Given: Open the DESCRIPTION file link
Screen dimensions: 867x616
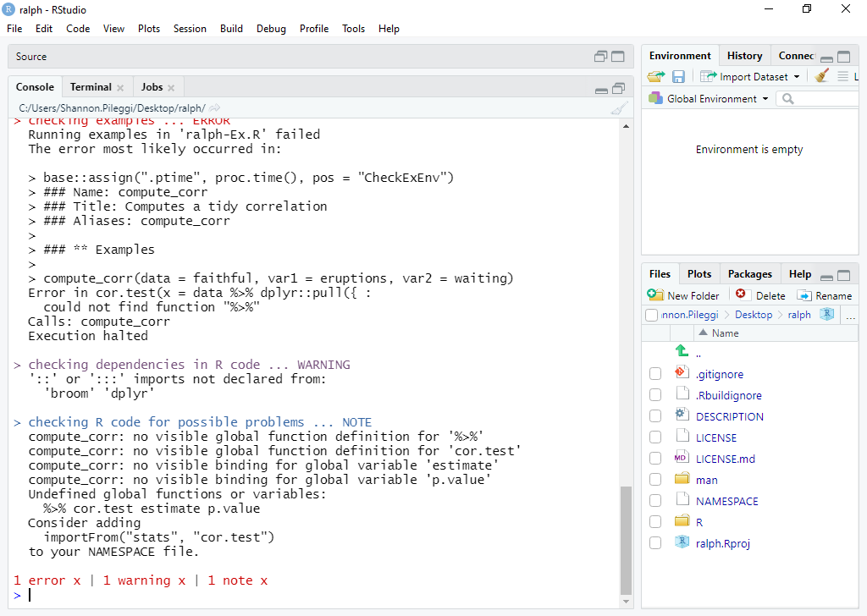Looking at the screenshot, I should [x=729, y=416].
